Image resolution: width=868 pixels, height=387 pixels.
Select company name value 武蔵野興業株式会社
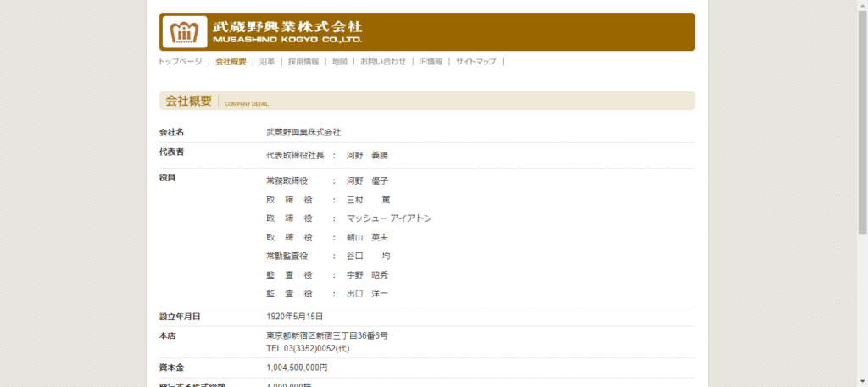(304, 133)
